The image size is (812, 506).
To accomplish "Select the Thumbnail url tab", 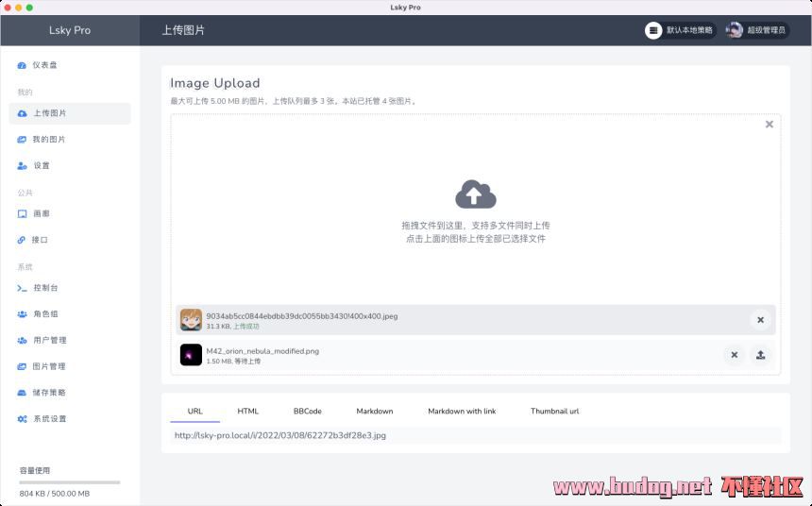I will point(554,411).
